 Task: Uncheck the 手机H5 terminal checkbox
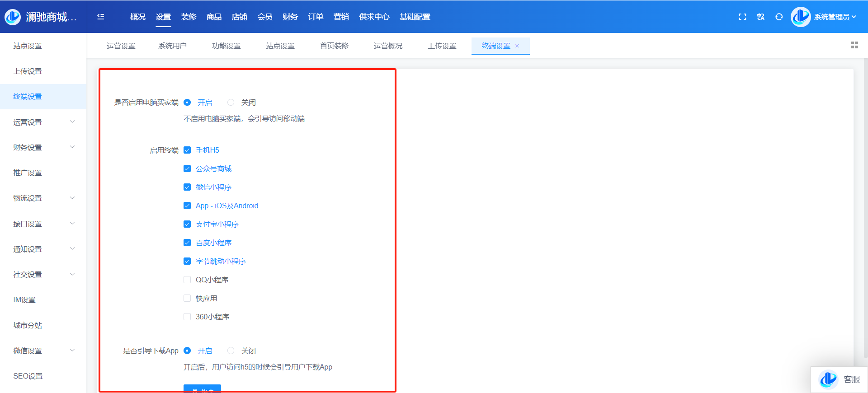[187, 150]
